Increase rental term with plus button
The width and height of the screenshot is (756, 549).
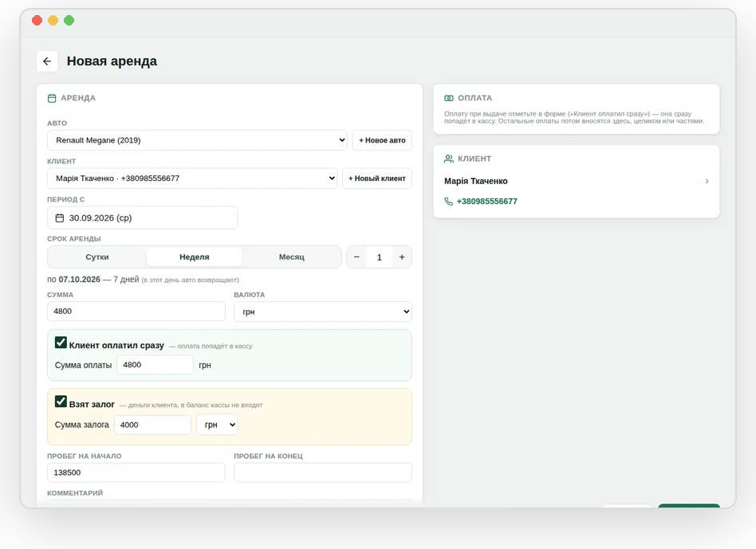click(x=402, y=257)
